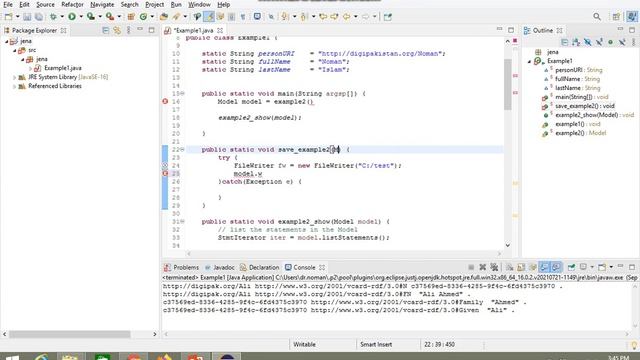This screenshot has width=640, height=360.
Task: Toggle Hide Static Members in the Outline toolbar
Action: [599, 42]
